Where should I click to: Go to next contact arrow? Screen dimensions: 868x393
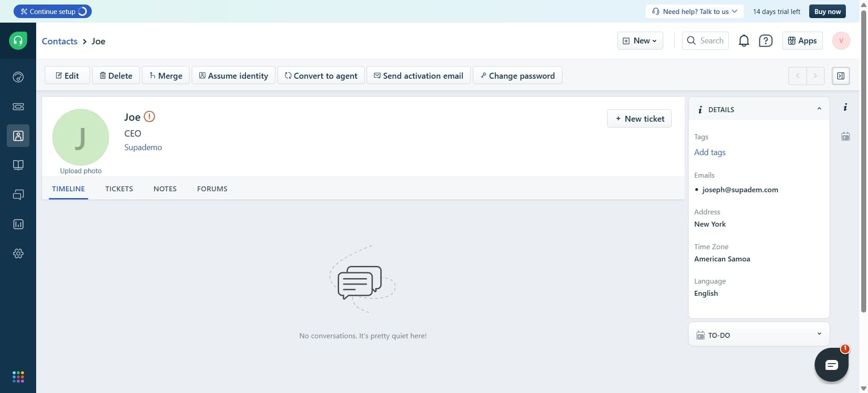pos(815,76)
